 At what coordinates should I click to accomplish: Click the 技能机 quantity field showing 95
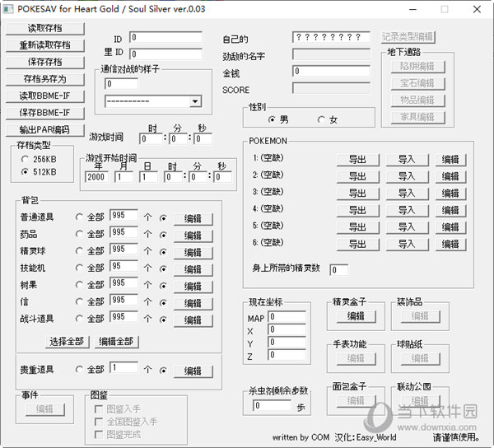click(x=123, y=266)
